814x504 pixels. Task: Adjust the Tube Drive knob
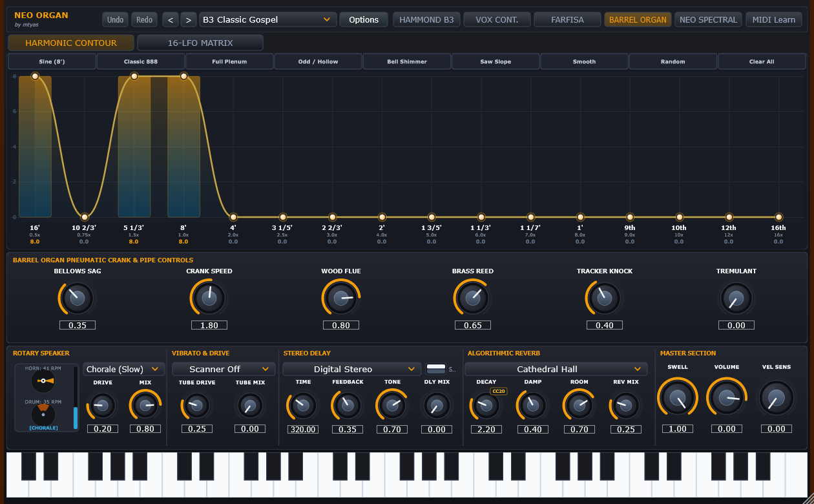pyautogui.click(x=197, y=406)
